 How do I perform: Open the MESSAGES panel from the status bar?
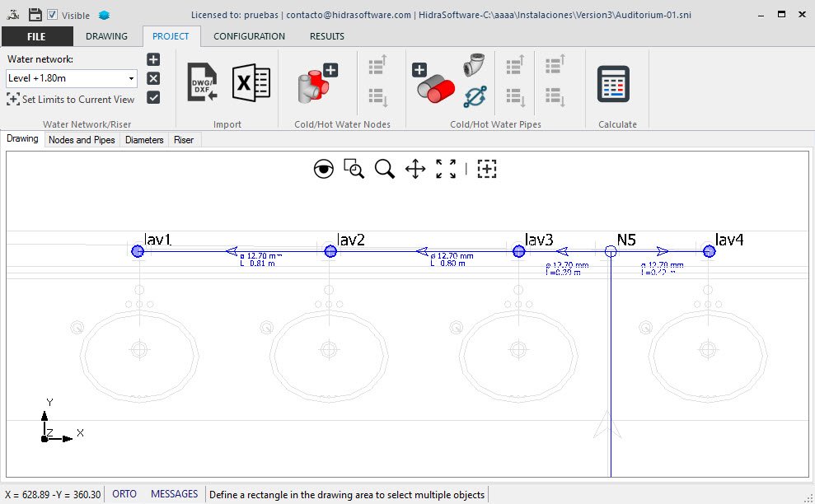[x=174, y=493]
